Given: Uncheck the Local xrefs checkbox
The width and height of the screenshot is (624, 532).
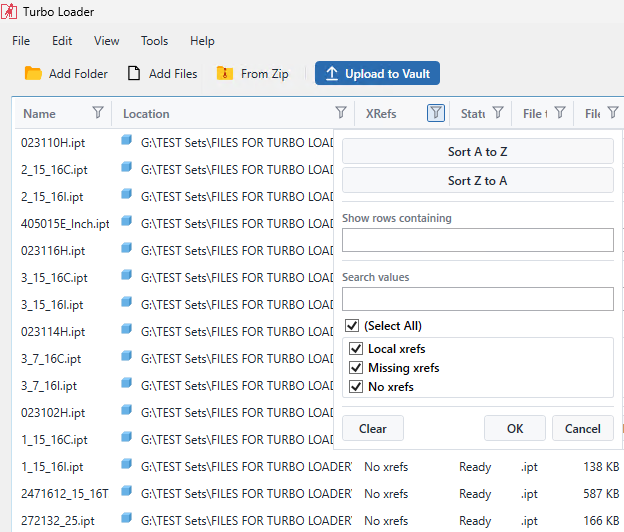Looking at the screenshot, I should click(x=356, y=349).
